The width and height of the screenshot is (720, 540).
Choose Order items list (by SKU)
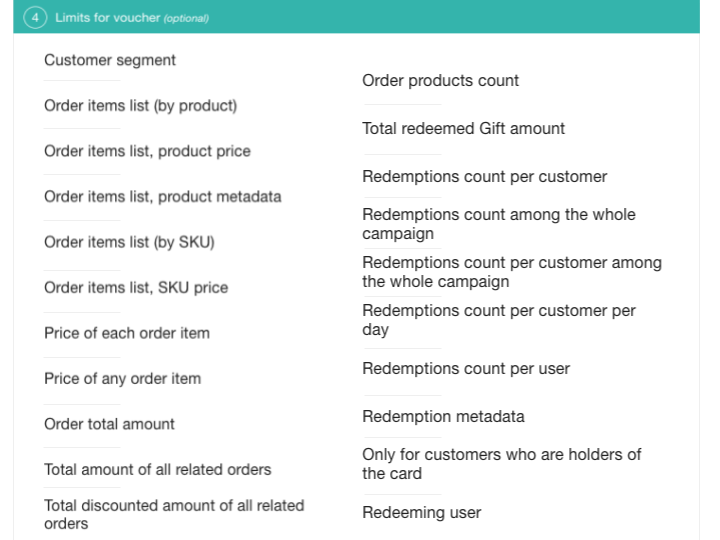point(129,242)
